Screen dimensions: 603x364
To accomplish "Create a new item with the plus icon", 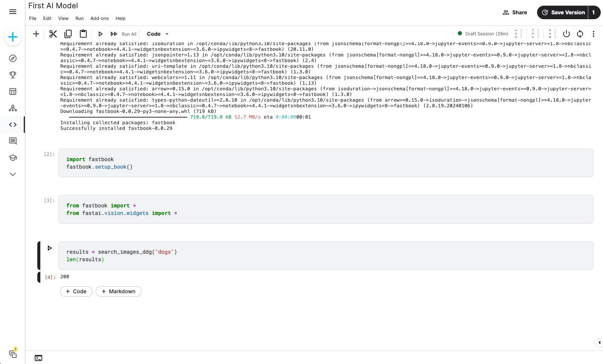I will pyautogui.click(x=13, y=37).
